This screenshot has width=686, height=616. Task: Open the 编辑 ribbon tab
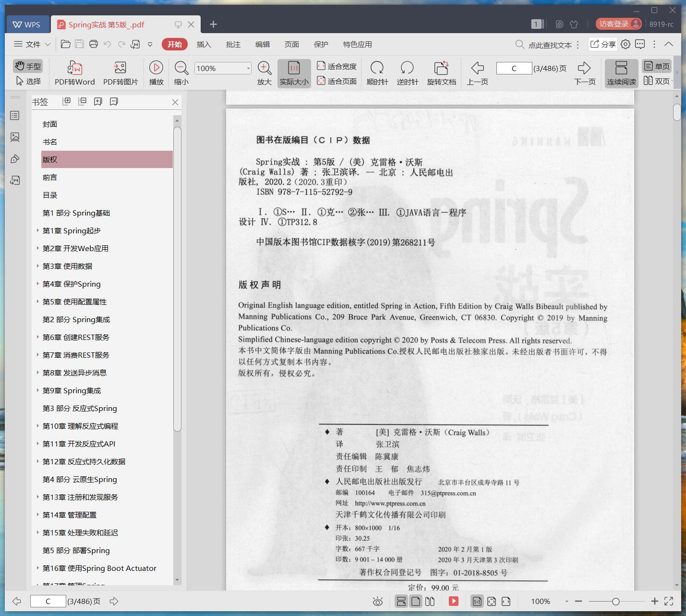(262, 44)
